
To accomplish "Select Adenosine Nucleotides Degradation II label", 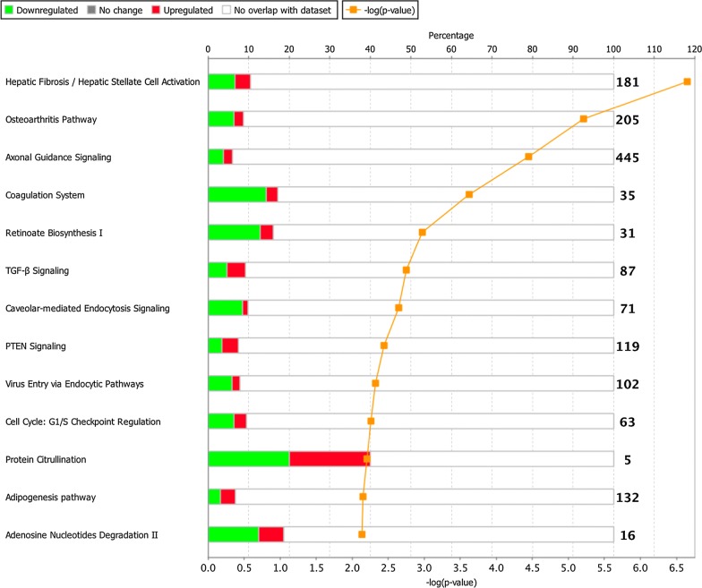I will 81,535.
